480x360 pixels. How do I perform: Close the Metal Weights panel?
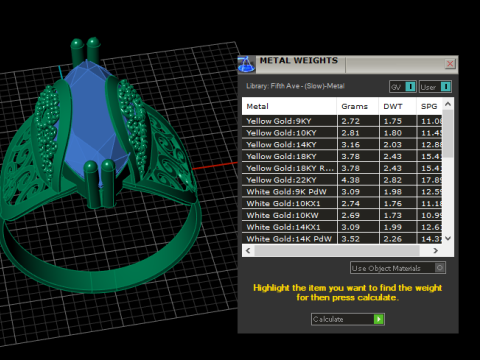[450, 63]
